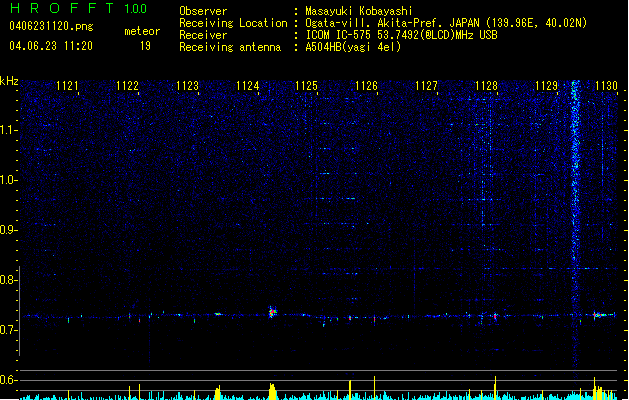
Task: Click the 'Receiver' field label
Action: [x=203, y=35]
